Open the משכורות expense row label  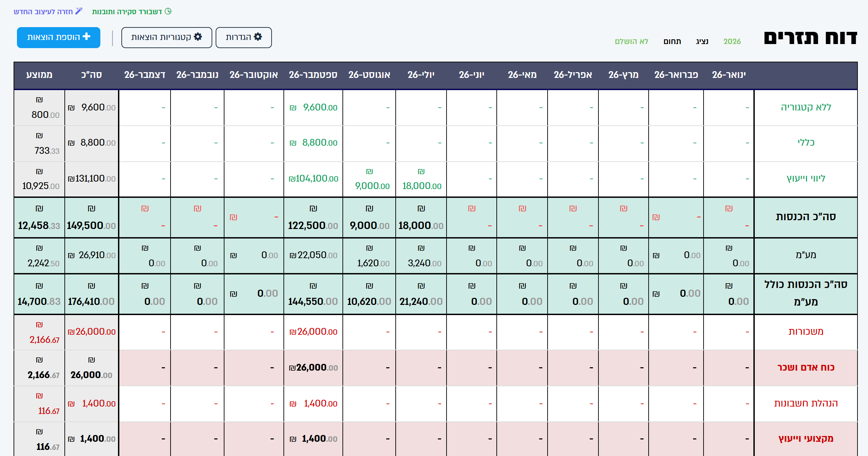806,332
